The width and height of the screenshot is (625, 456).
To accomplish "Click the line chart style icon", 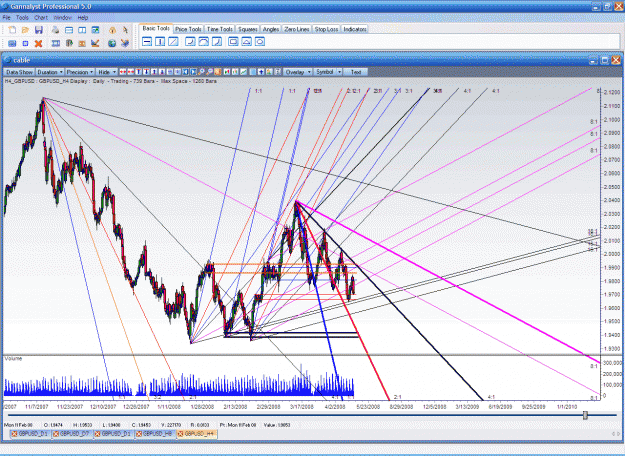I will point(243,72).
